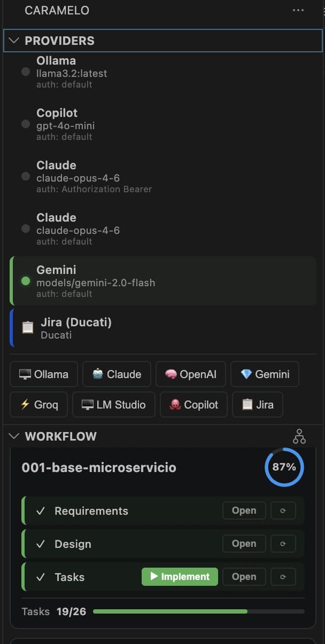Viewport: 325px width, 644px height.
Task: Toggle the green Gemini provider status dot
Action: click(x=25, y=281)
